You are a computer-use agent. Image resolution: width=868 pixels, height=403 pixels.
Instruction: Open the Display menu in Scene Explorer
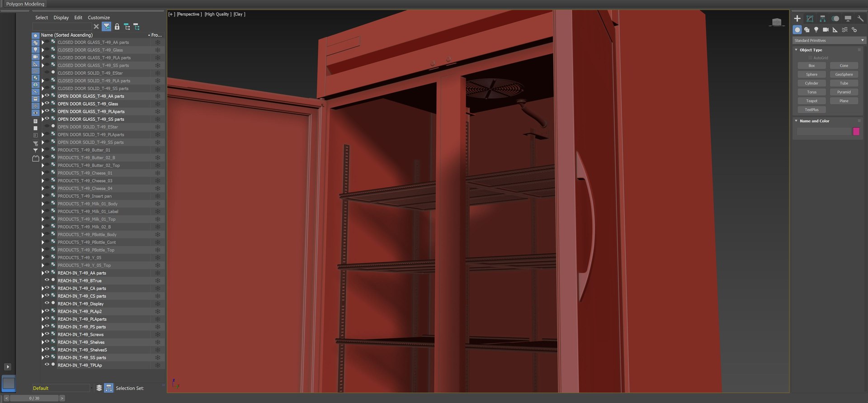(x=61, y=18)
